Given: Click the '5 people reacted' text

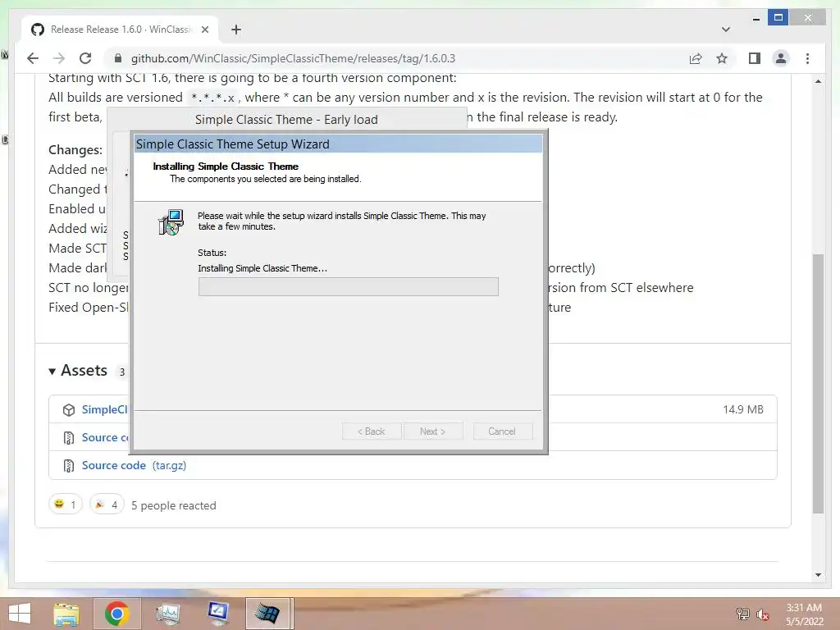Looking at the screenshot, I should tap(174, 505).
